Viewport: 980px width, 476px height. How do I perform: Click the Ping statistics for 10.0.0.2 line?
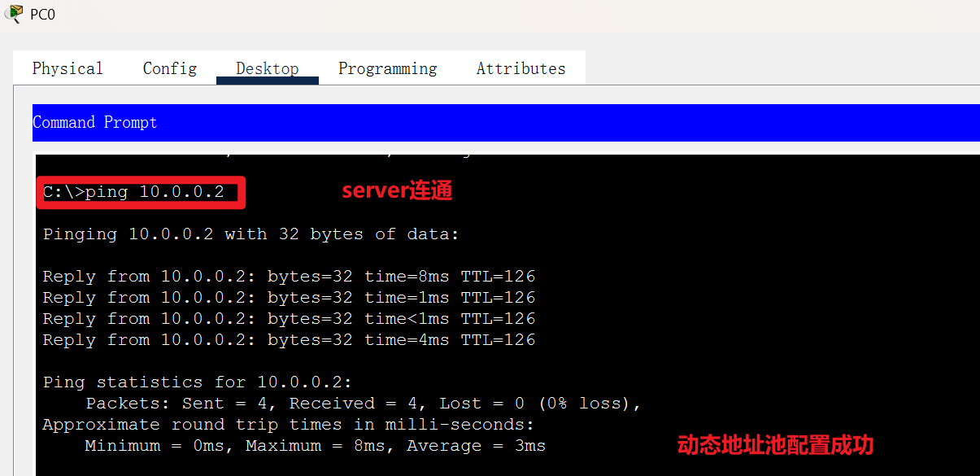[x=198, y=382]
